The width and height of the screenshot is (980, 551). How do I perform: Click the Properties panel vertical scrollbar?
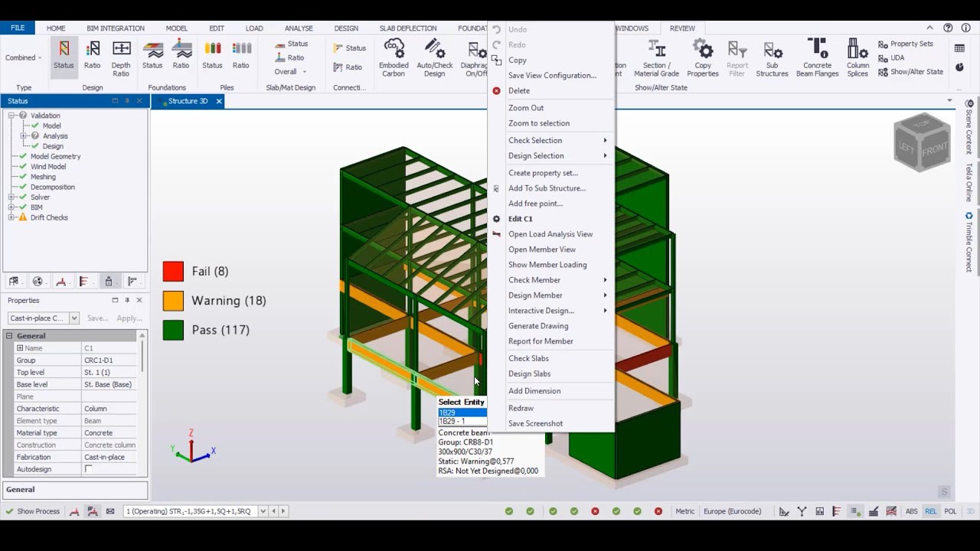pos(142,403)
